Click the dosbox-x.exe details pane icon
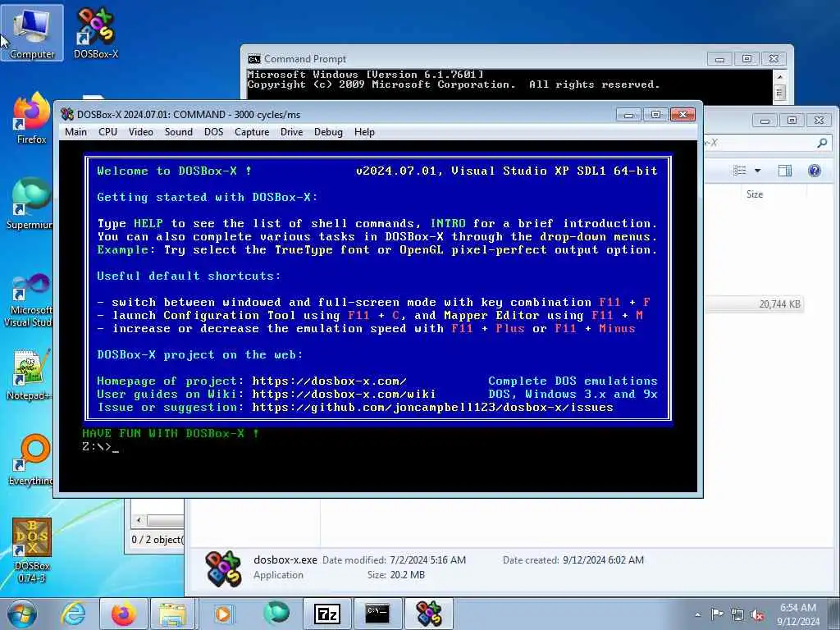The width and height of the screenshot is (840, 630). (x=223, y=568)
